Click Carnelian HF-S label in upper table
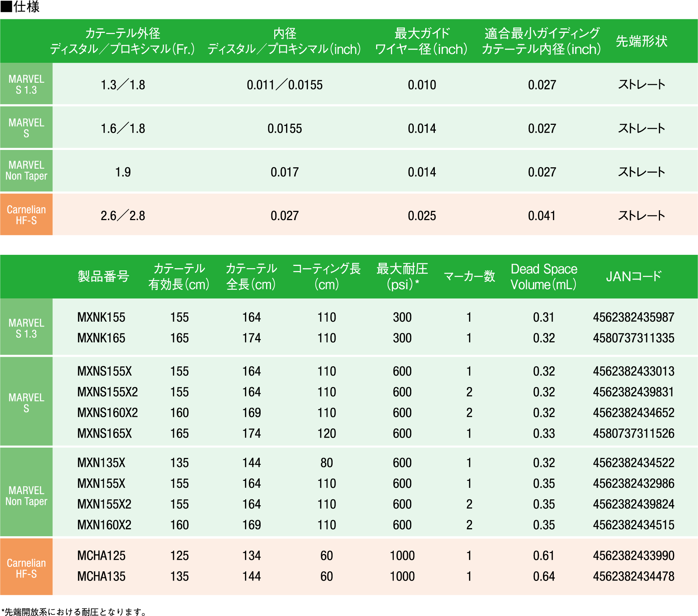This screenshot has width=698, height=616. 26,215
